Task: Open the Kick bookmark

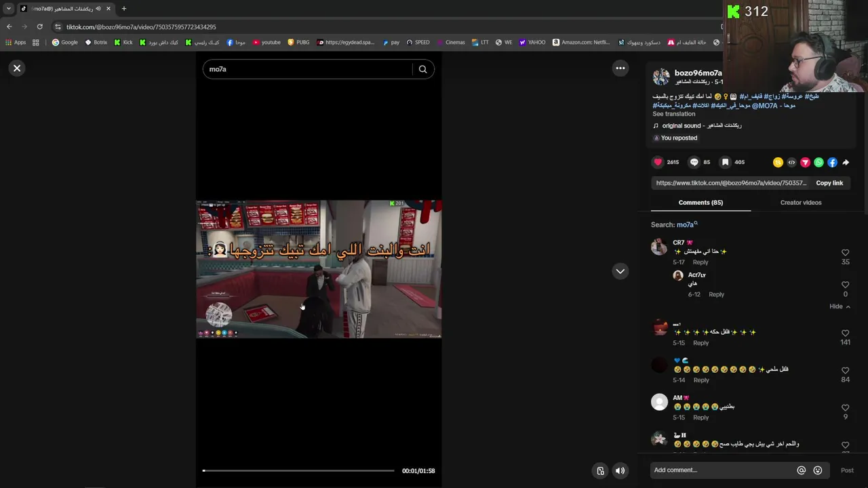Action: click(123, 42)
